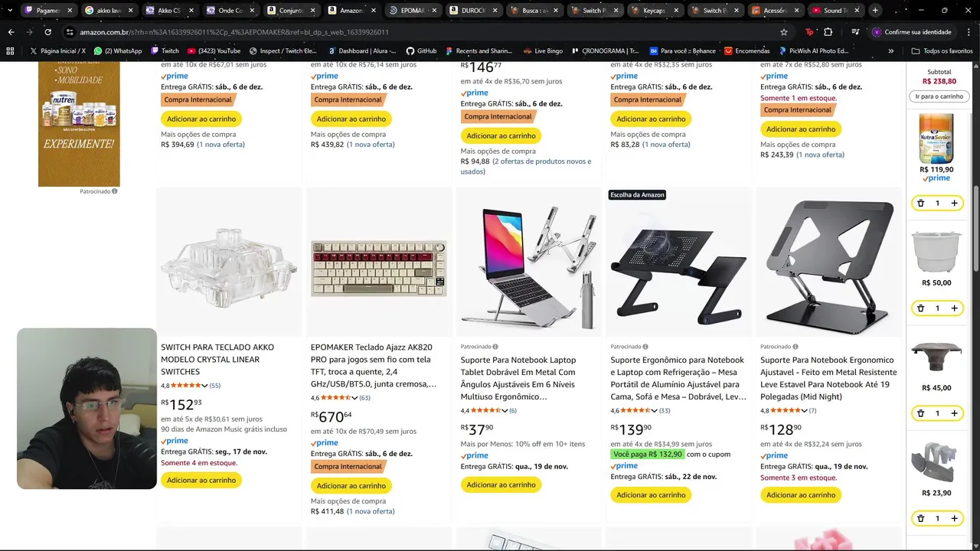
Task: Open the browser extensions puzzle icon
Action: 828,32
